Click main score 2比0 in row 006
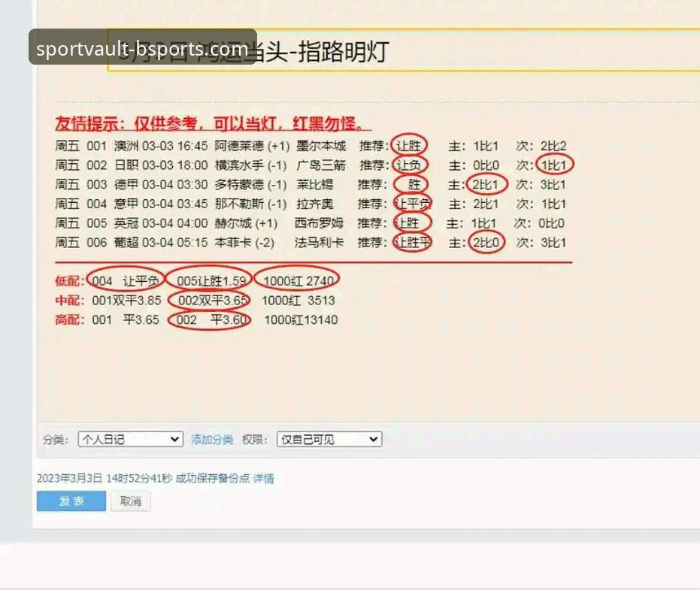 [486, 242]
